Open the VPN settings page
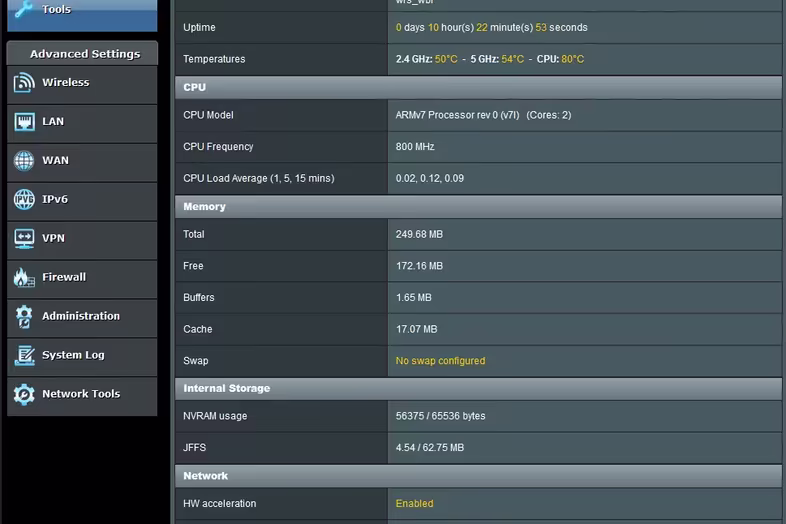 coord(82,239)
